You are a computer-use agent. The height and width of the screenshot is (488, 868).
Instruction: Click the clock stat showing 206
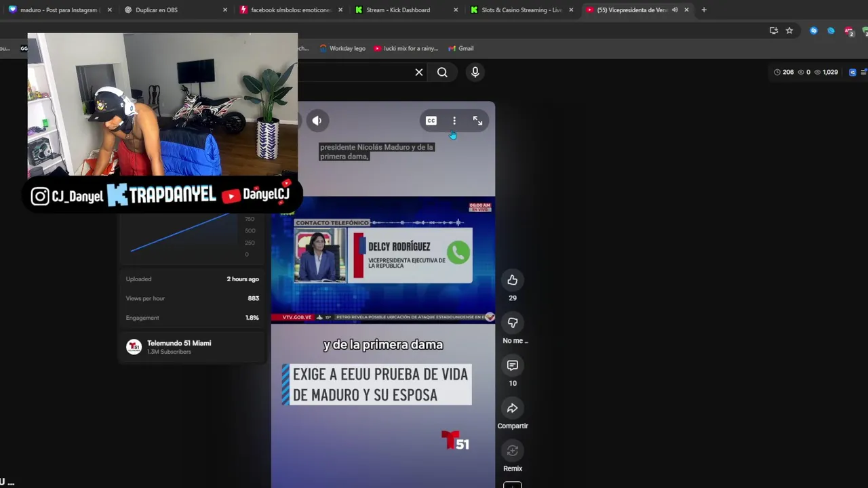tap(783, 72)
